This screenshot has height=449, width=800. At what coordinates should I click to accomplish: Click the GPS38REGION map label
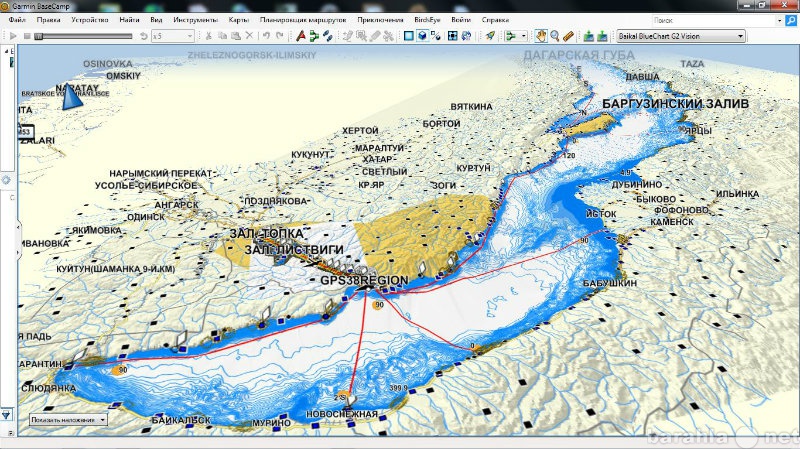coord(364,280)
